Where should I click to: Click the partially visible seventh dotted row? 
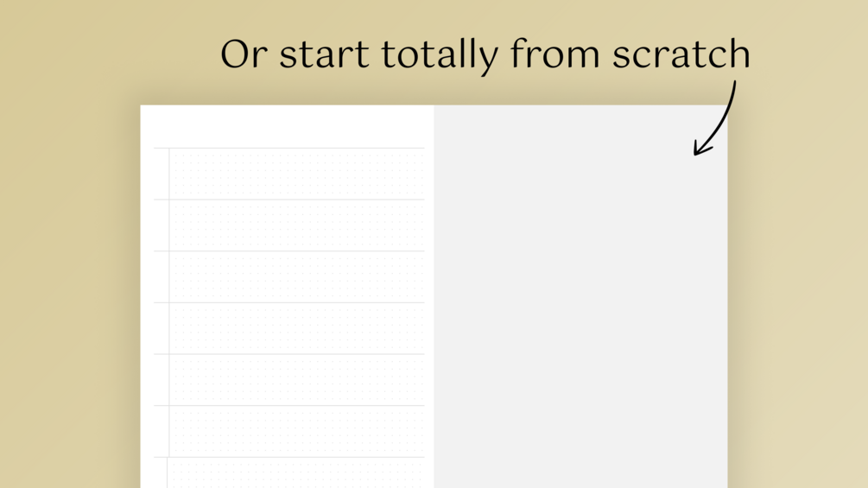(297, 472)
